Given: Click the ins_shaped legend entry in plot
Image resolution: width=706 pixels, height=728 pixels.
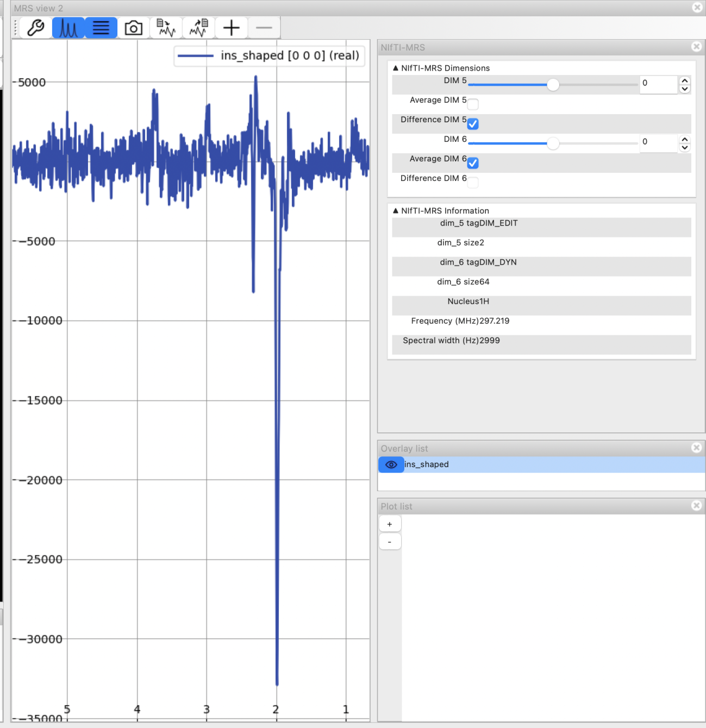Looking at the screenshot, I should [x=269, y=55].
